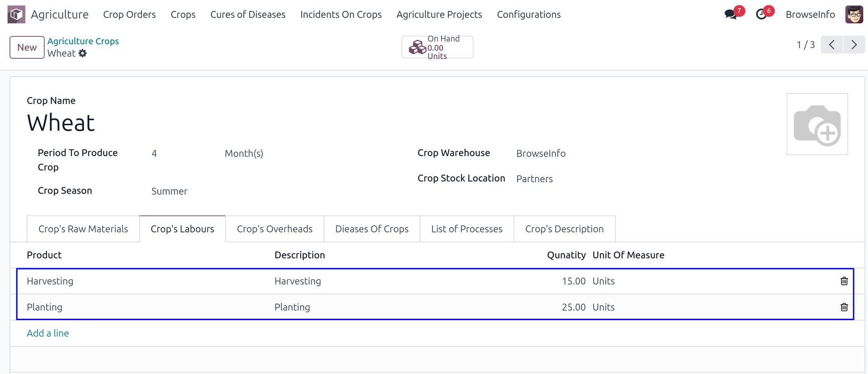
Task: Open the chat messages icon
Action: point(730,14)
